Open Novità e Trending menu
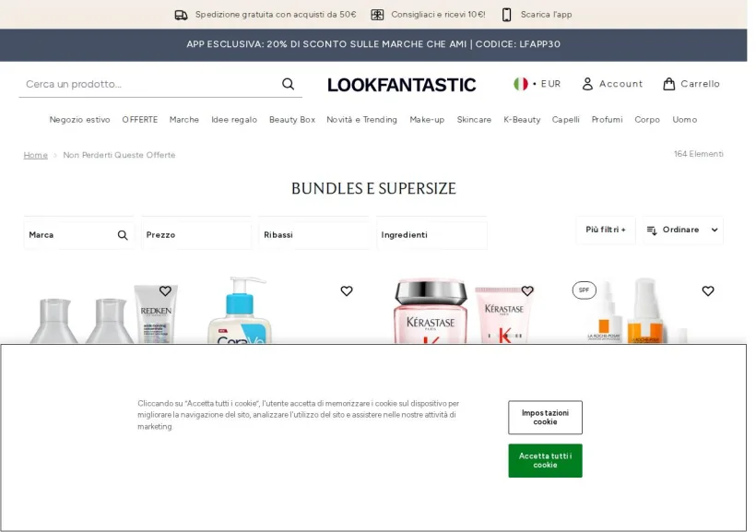Screen dimensions: 756x532 click(362, 120)
